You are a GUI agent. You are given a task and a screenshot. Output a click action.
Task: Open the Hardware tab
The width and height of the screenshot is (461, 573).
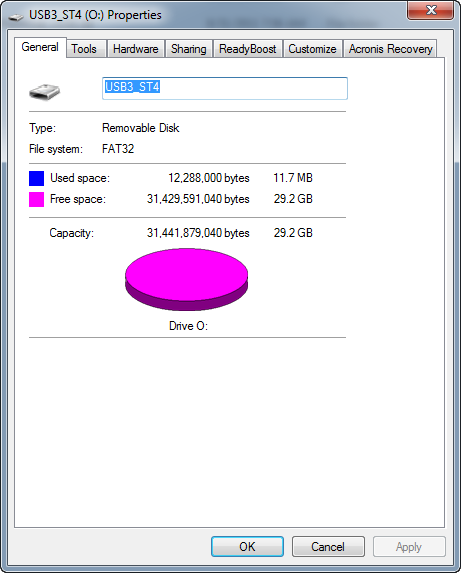136,49
